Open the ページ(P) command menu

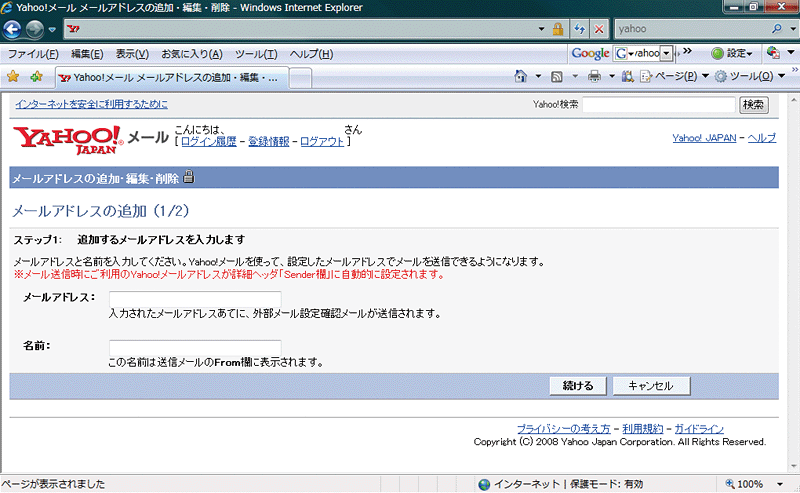point(674,77)
